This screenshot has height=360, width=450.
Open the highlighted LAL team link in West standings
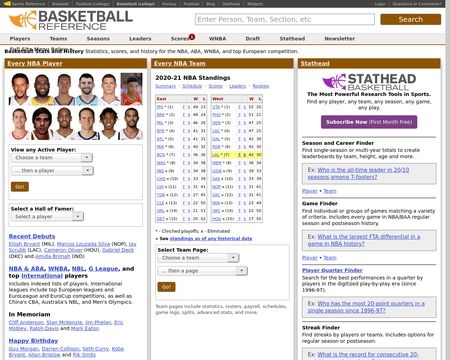tap(216, 155)
